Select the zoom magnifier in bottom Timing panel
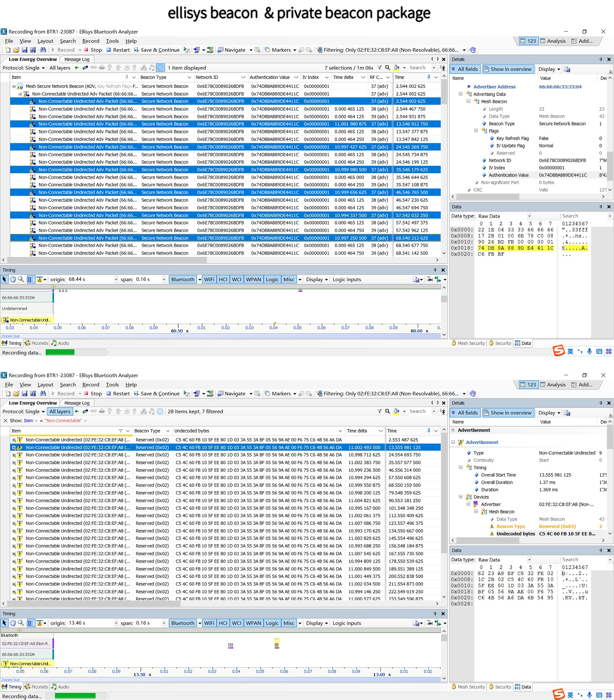 click(x=21, y=623)
